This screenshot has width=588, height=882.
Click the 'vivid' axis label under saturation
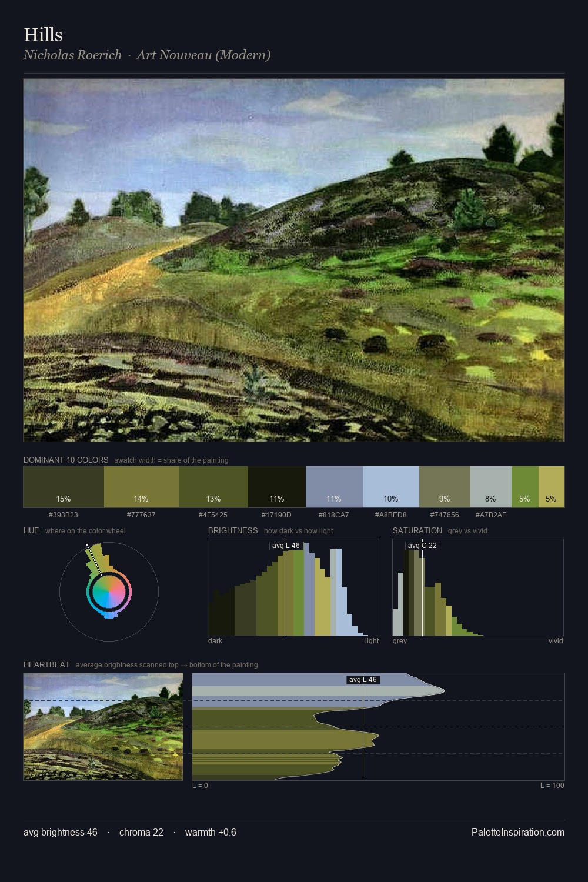point(556,641)
